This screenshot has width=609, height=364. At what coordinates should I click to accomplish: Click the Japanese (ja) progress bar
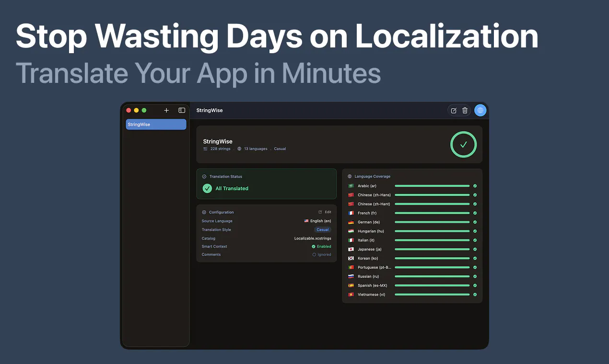click(x=432, y=250)
